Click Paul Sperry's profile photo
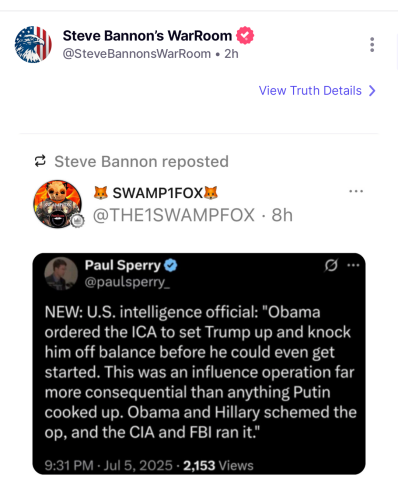The height and width of the screenshot is (500, 398). (x=61, y=274)
